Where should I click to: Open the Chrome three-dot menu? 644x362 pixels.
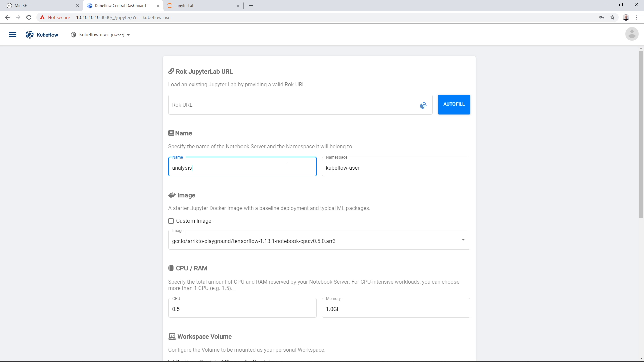[637, 17]
